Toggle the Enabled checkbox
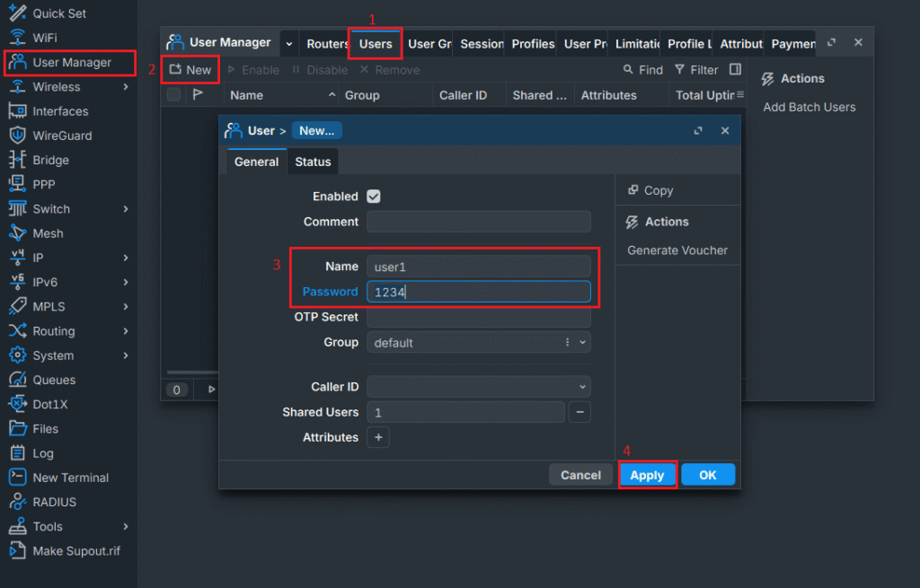Viewport: 920px width, 588px height. [374, 197]
